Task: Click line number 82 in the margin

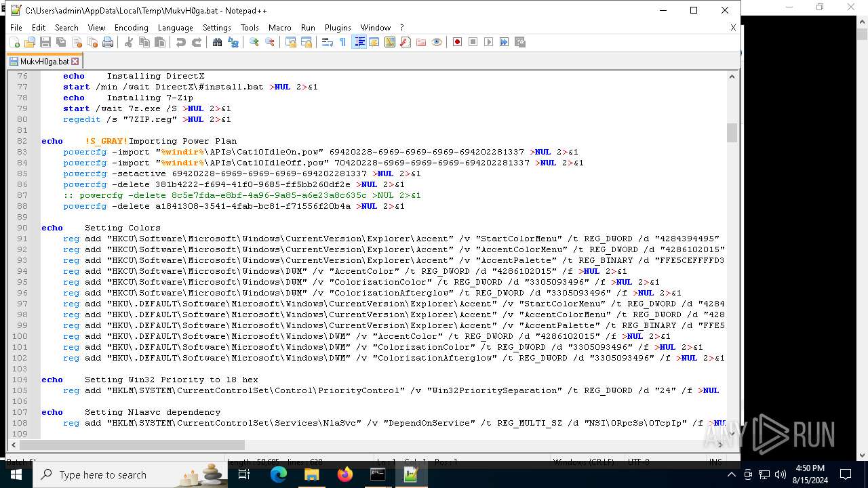Action: point(23,141)
